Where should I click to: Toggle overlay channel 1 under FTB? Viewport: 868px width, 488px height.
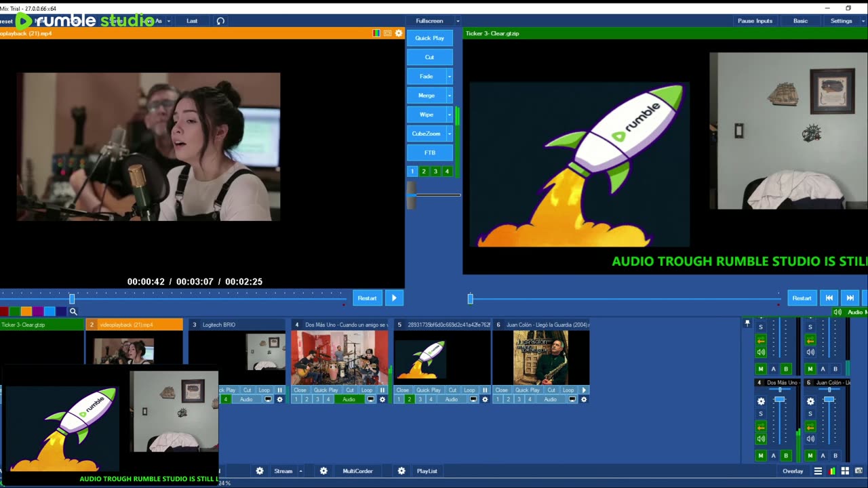pos(412,171)
